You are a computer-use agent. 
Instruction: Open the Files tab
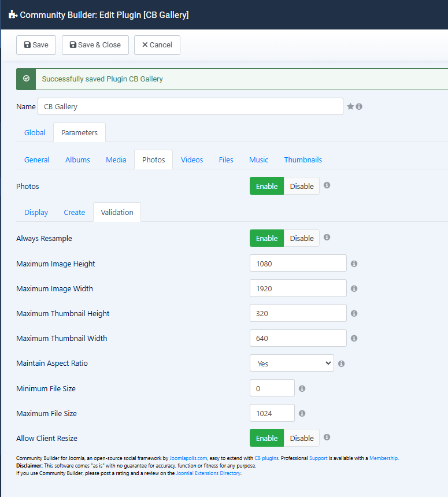coord(226,160)
